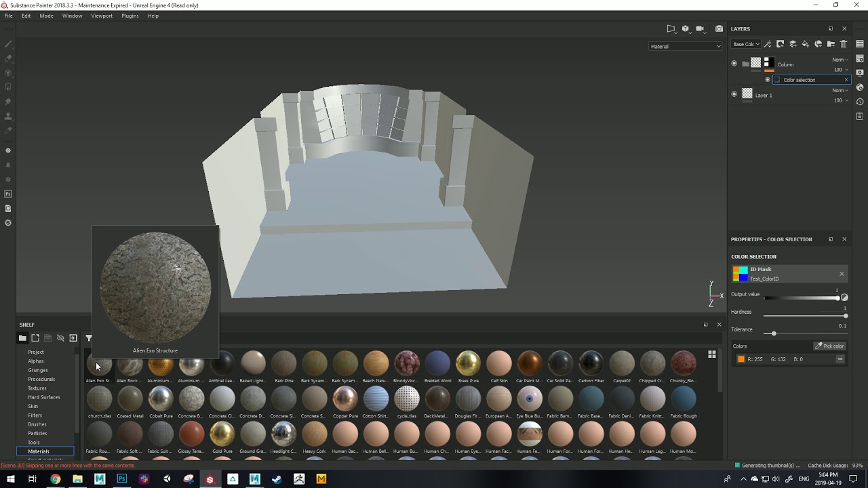This screenshot has height=488, width=868.
Task: Adjust the Output value slider
Action: 802,298
